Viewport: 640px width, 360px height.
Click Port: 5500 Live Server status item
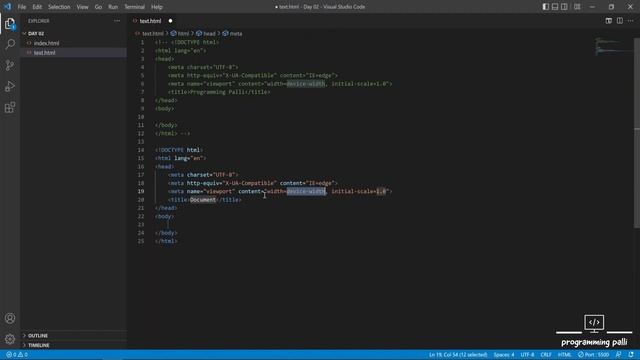point(593,355)
